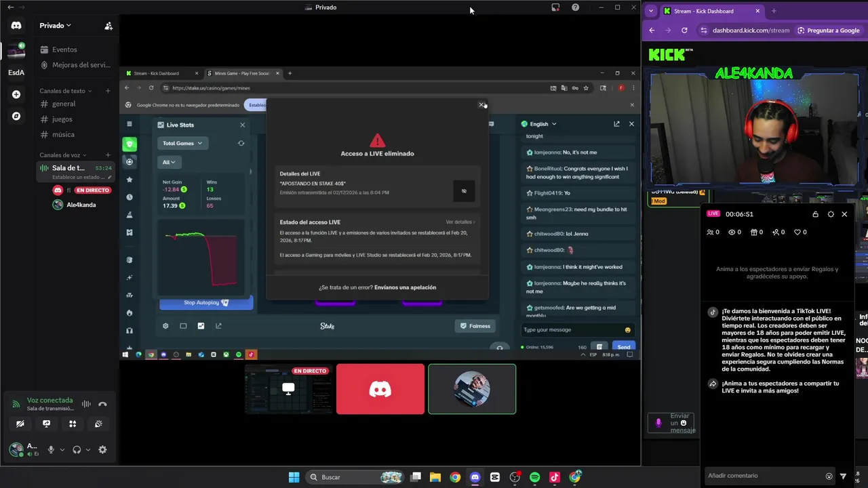868x488 pixels.
Task: Select the Sala de transmisión voice channel
Action: click(x=76, y=171)
